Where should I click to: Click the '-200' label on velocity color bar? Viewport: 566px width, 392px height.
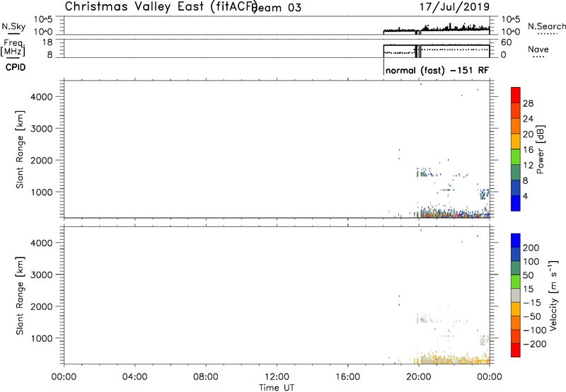(x=534, y=344)
